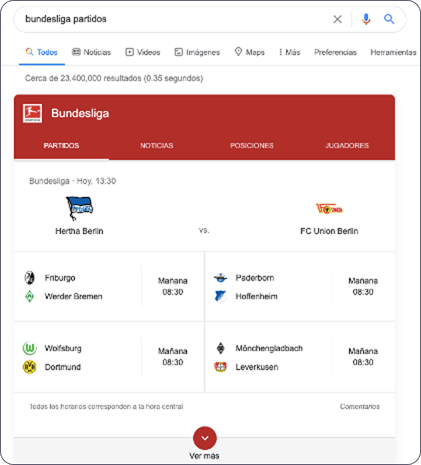
Task: Click the Leverkusen club crest
Action: 220,367
